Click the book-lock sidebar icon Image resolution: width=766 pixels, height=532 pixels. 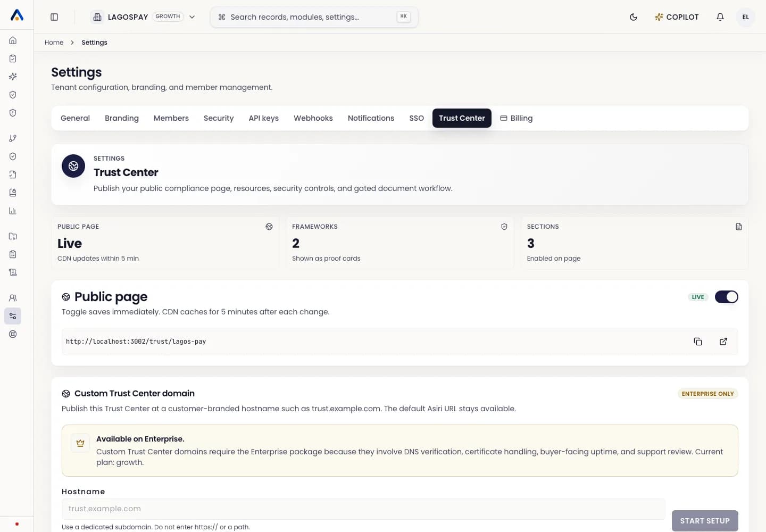(x=13, y=193)
